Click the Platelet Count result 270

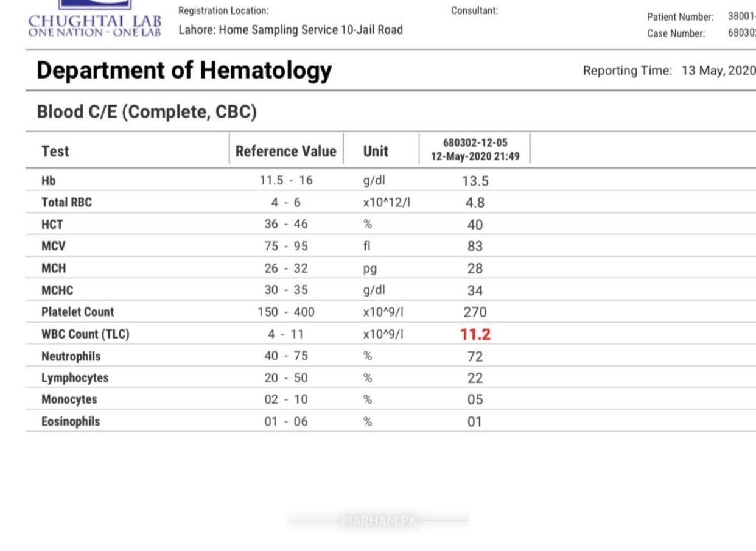[475, 312]
